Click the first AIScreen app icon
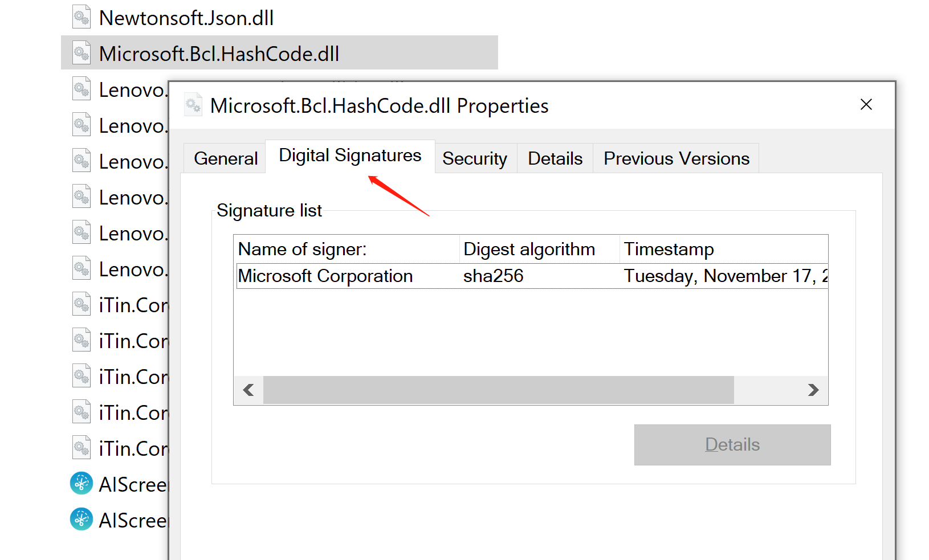929x560 pixels. (x=81, y=484)
